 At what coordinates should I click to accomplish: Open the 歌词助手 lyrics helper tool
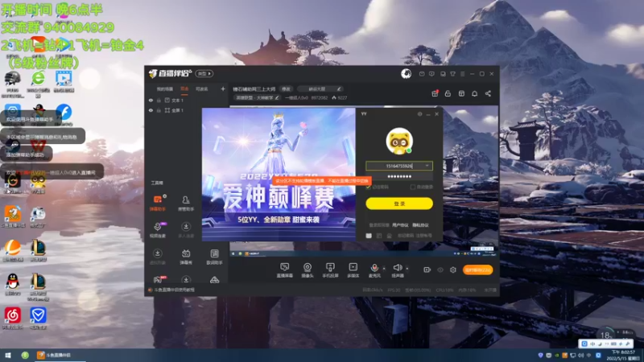(x=214, y=257)
